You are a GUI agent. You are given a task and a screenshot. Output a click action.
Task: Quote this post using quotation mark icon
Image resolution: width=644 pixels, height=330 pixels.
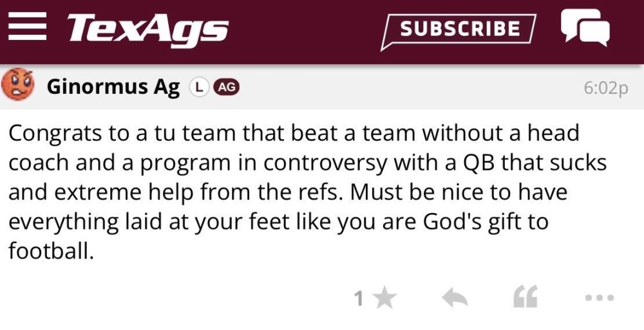(526, 297)
